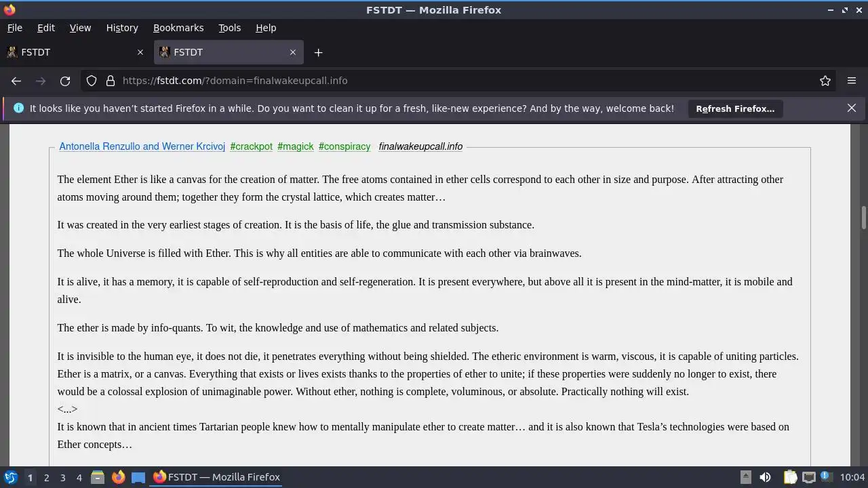Click show desktop icon in taskbar

coord(138,477)
